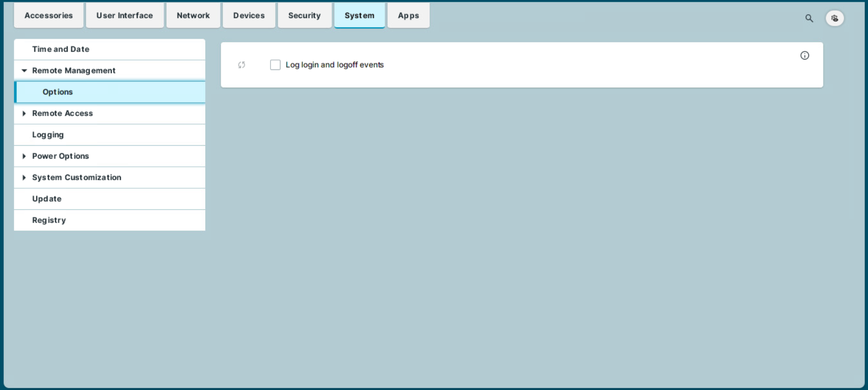
Task: Open Registry in the sidebar
Action: point(49,220)
